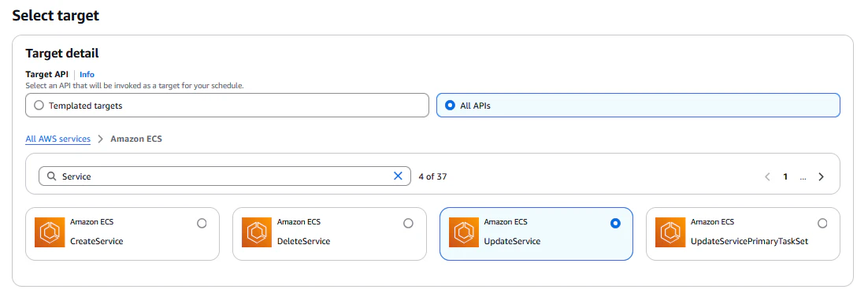Choose the DeleteService radio button
This screenshot has height=293, width=868.
point(408,223)
